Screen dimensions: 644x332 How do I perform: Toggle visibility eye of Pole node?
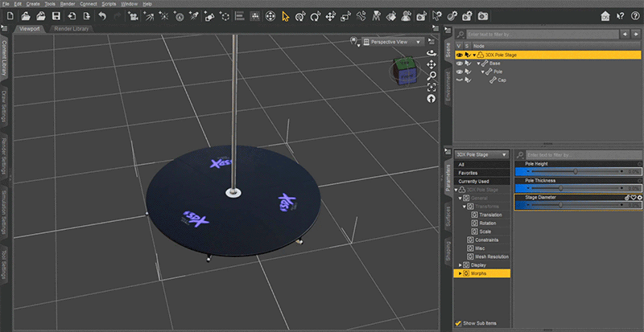point(460,72)
